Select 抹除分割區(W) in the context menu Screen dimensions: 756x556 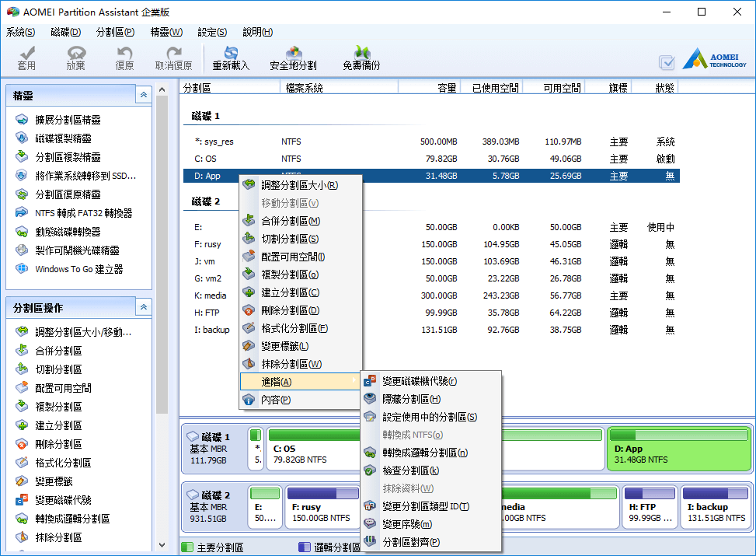(x=300, y=364)
